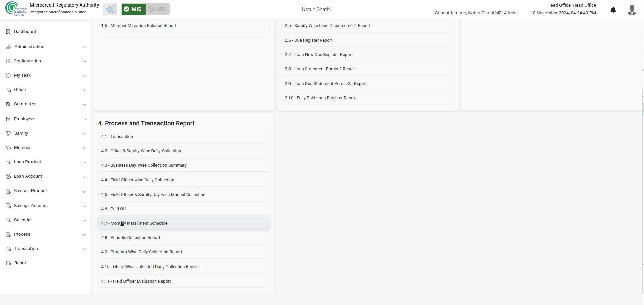Image resolution: width=644 pixels, height=305 pixels.
Task: Expand the Configuration menu chevron
Action: (85, 61)
